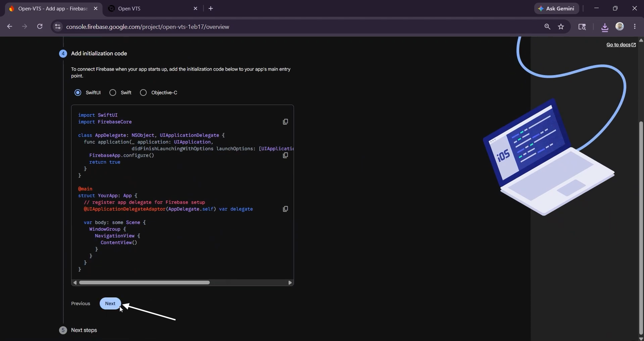
Task: Select the Swift radio option
Action: [113, 93]
